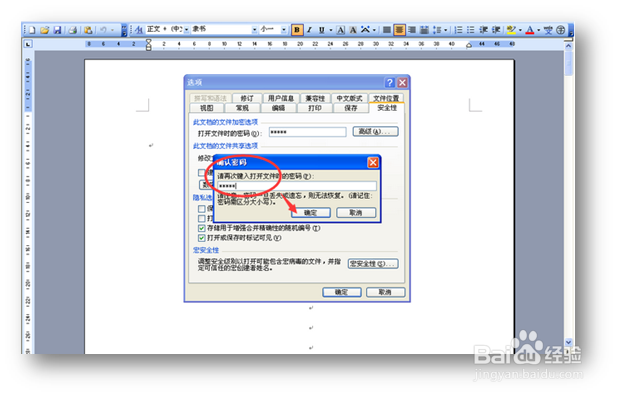Screen dimensions: 617x396
Task: Switch to 打印 tab
Action: pos(315,108)
